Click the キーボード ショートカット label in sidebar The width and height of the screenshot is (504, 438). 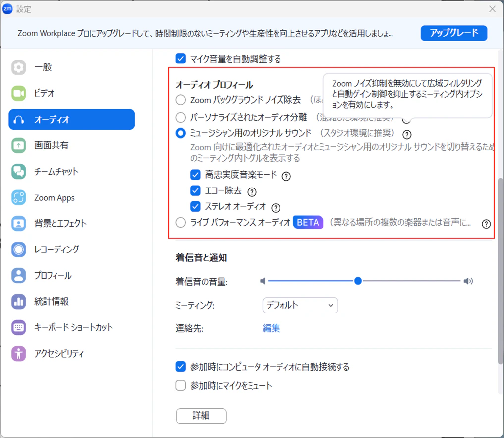coord(74,327)
